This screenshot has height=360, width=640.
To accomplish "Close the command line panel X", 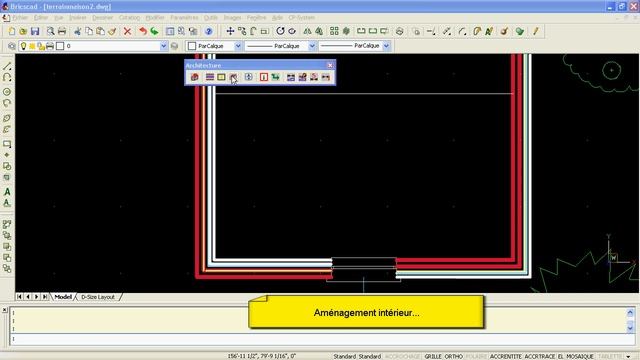I will 4,310.
